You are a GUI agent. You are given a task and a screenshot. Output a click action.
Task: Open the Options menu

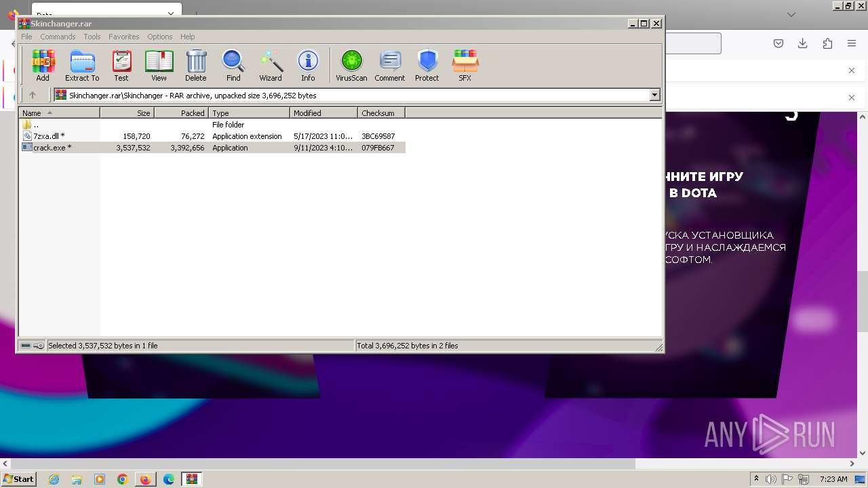click(x=160, y=37)
